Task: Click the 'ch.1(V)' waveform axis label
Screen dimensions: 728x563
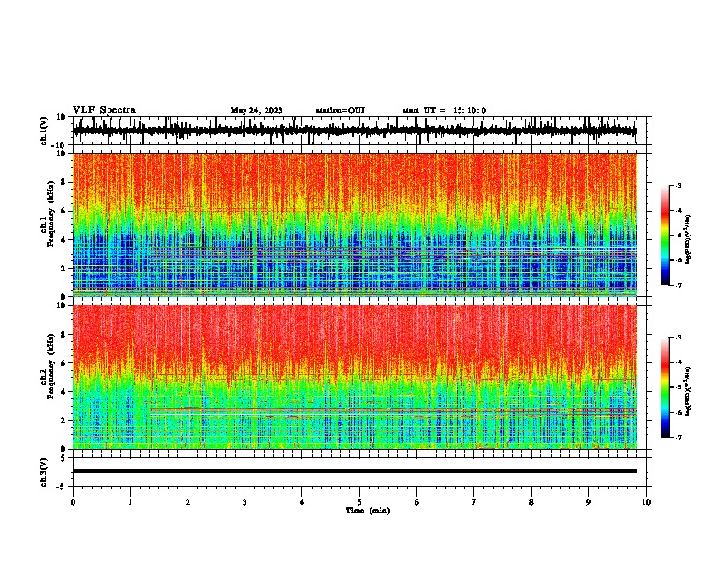Action: point(44,131)
